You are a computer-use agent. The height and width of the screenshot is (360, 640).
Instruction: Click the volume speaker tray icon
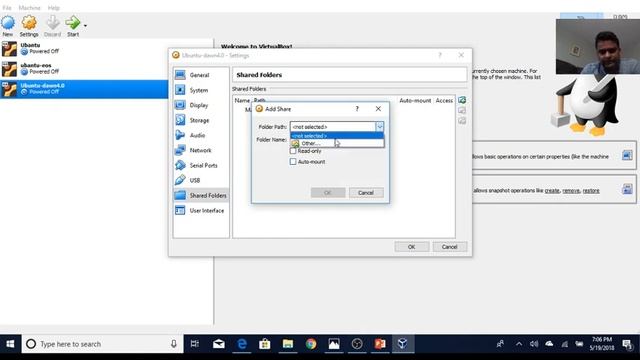click(x=534, y=344)
